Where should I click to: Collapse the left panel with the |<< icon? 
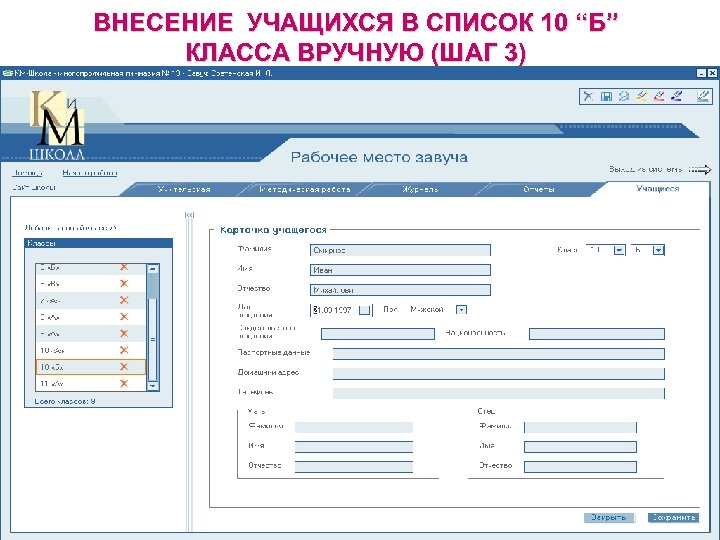189,214
